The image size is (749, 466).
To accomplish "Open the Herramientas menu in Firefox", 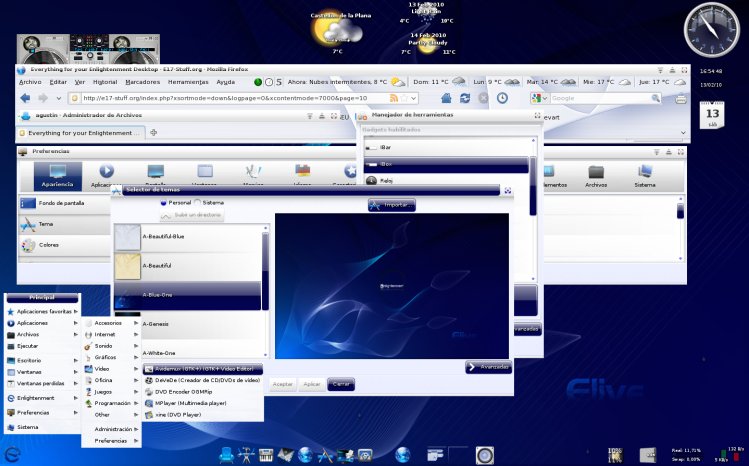I will [188, 82].
